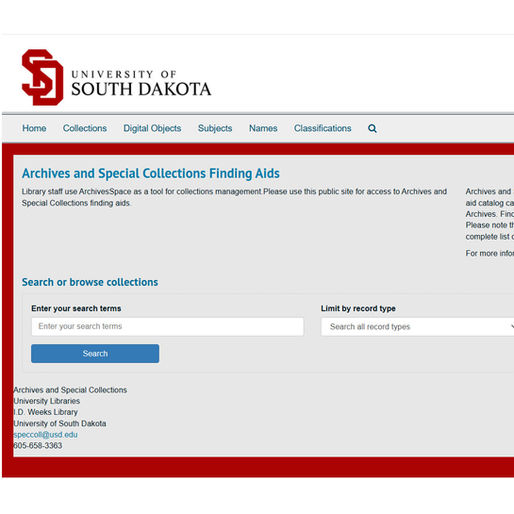This screenshot has height=514, width=514.
Task: Email speccoll@usd.edu link
Action: pos(46,435)
